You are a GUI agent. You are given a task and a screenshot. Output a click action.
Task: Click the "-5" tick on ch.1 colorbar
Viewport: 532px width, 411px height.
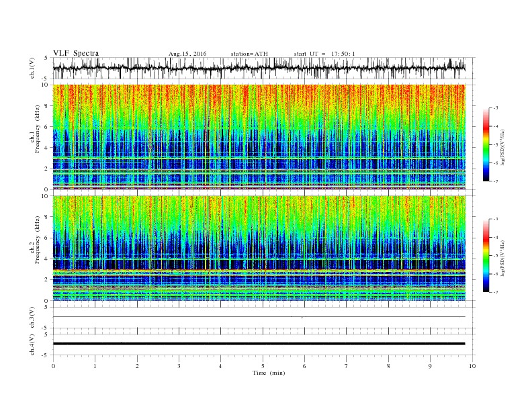[495, 145]
